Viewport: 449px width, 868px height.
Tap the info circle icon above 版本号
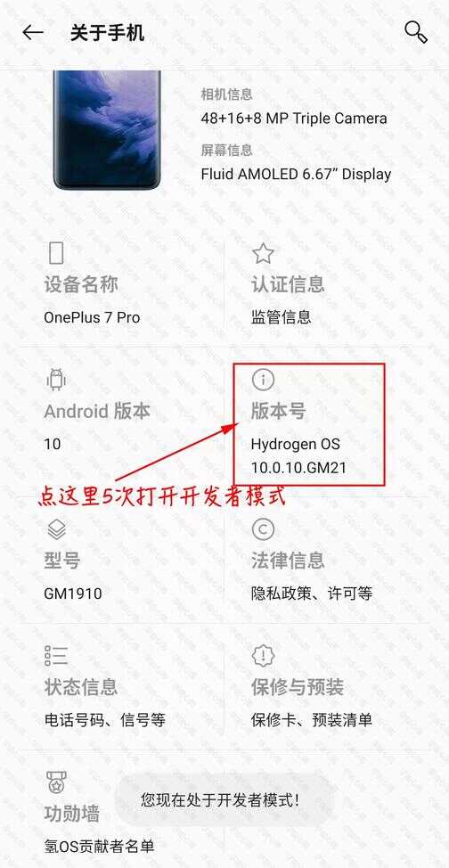(x=263, y=380)
